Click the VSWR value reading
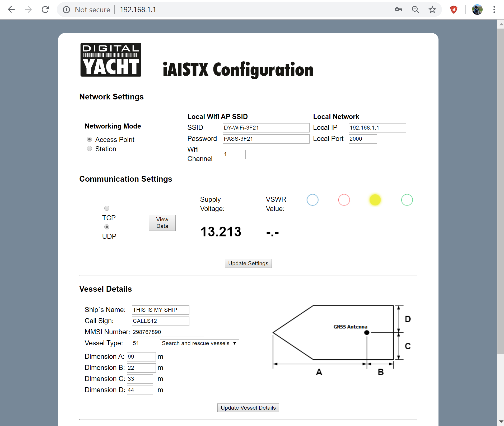The width and height of the screenshot is (504, 426). (273, 233)
